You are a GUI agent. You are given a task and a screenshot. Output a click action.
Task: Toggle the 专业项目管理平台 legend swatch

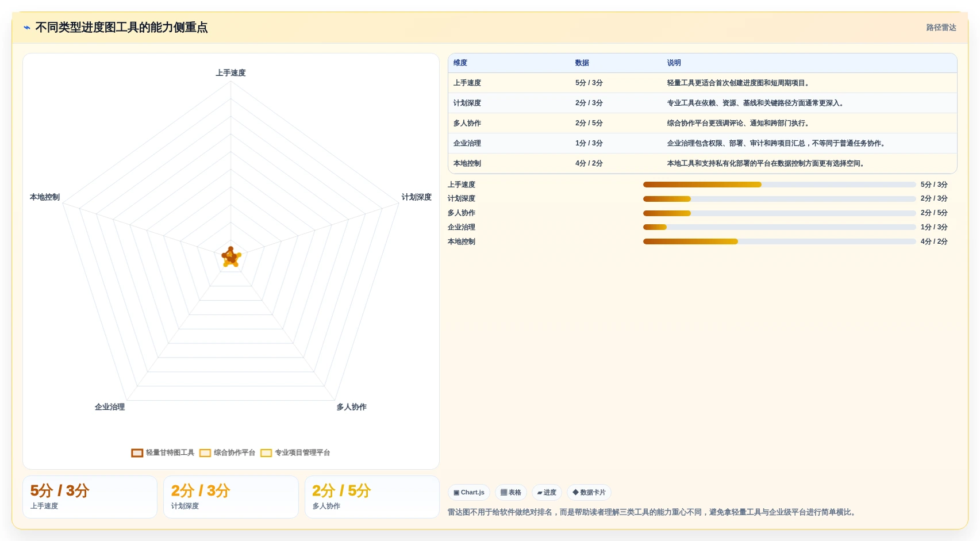click(266, 453)
